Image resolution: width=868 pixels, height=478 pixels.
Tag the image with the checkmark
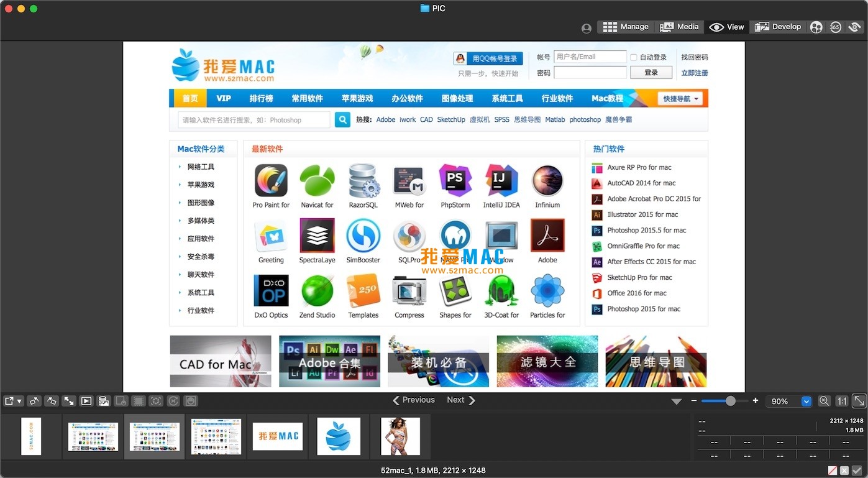857,471
